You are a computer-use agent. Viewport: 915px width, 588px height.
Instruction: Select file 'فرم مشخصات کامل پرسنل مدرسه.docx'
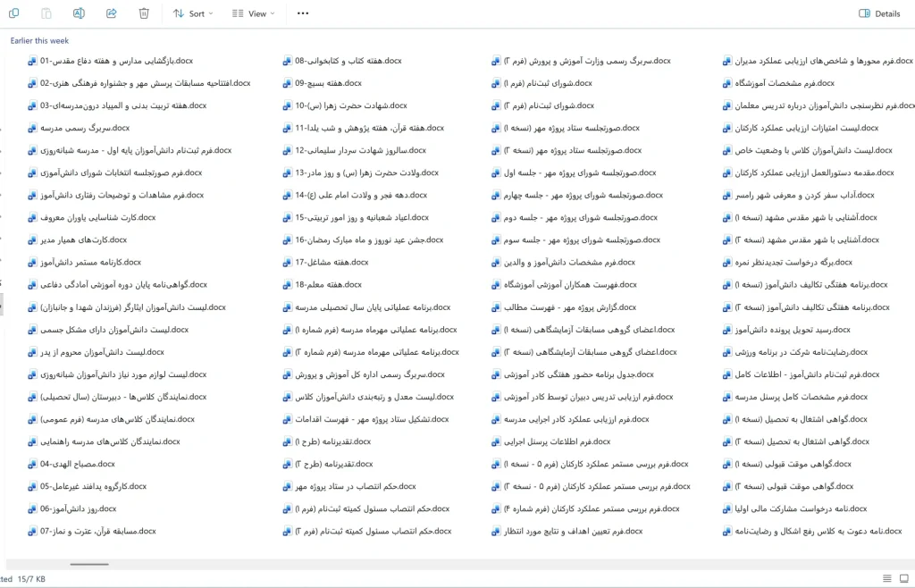coord(794,397)
